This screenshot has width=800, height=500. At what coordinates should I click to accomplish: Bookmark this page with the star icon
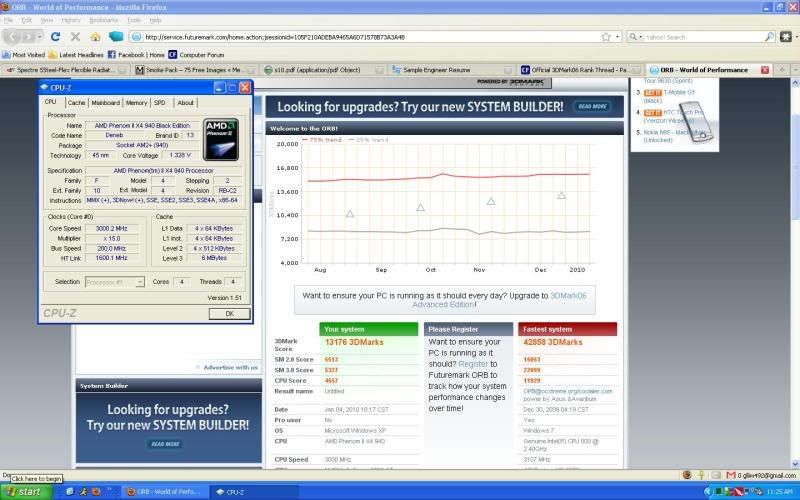606,37
